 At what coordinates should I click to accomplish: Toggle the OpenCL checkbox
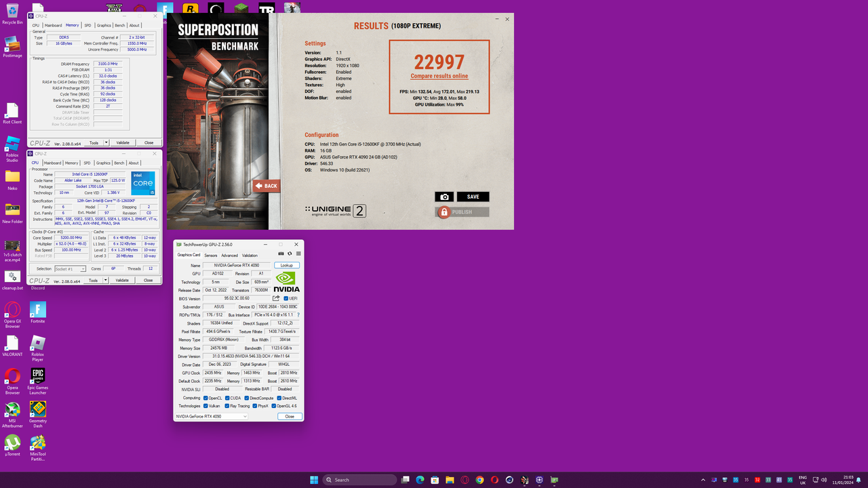[x=205, y=398]
